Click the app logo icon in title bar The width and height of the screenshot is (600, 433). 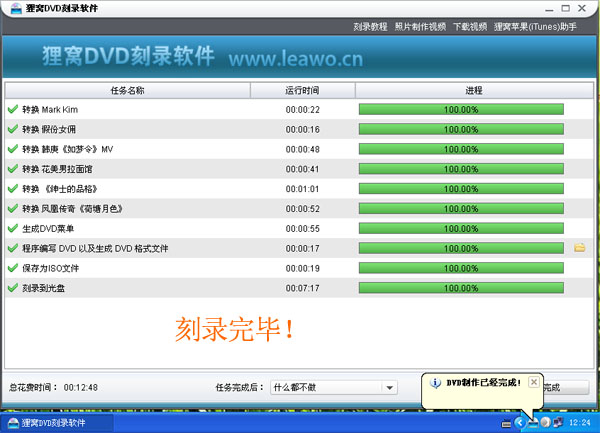[x=16, y=8]
